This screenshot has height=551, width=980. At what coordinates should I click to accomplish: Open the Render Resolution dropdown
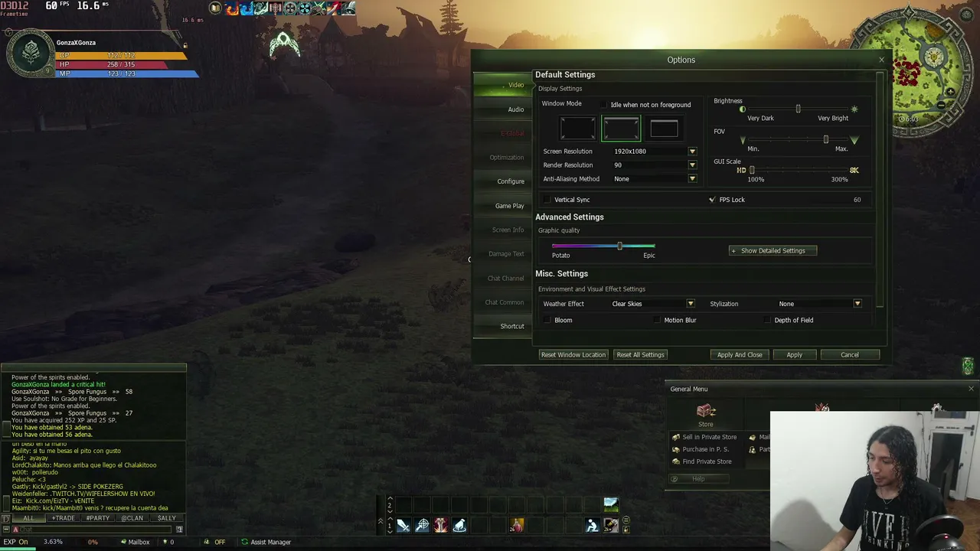tap(692, 165)
